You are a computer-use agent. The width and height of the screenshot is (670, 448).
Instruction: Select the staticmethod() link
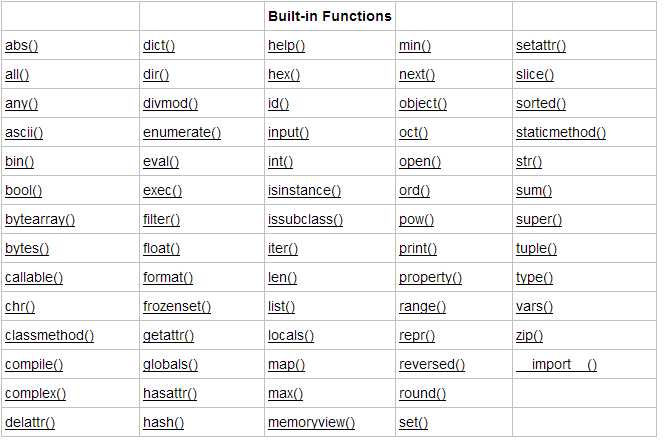tap(560, 132)
